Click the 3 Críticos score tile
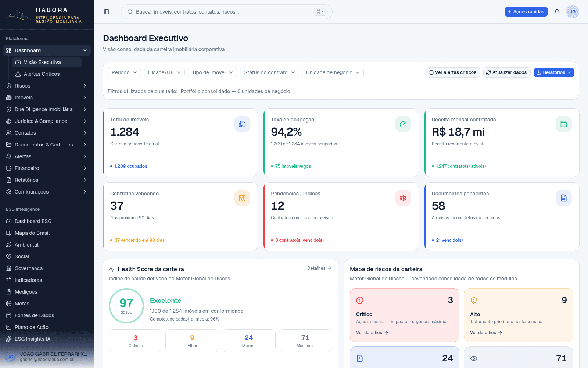 coord(136,341)
